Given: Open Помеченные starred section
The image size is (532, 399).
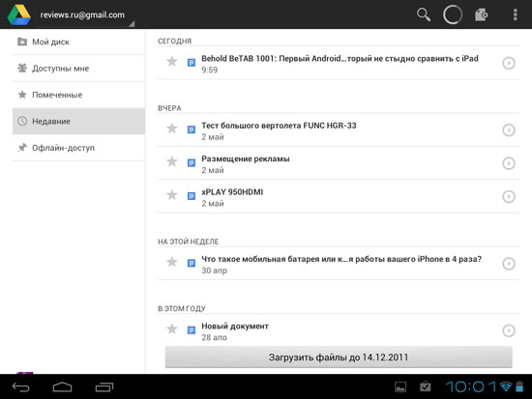Looking at the screenshot, I should pyautogui.click(x=78, y=95).
